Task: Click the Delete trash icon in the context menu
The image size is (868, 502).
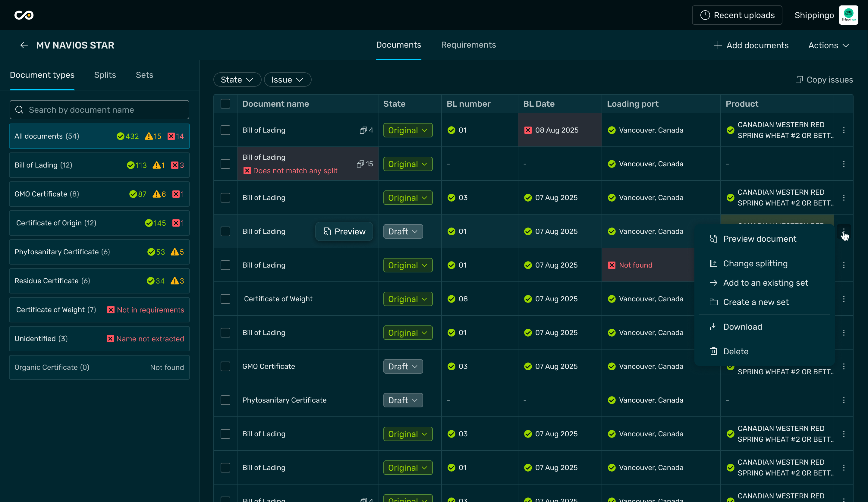Action: pyautogui.click(x=713, y=351)
